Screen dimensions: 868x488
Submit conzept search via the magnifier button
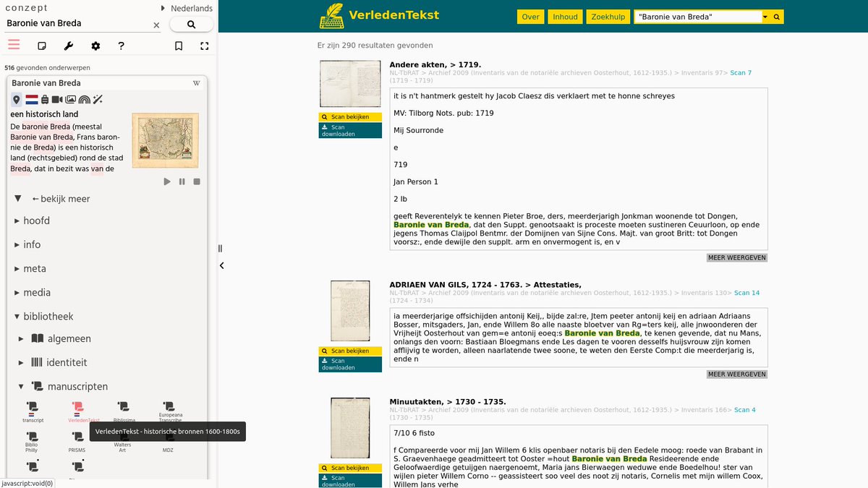click(191, 24)
